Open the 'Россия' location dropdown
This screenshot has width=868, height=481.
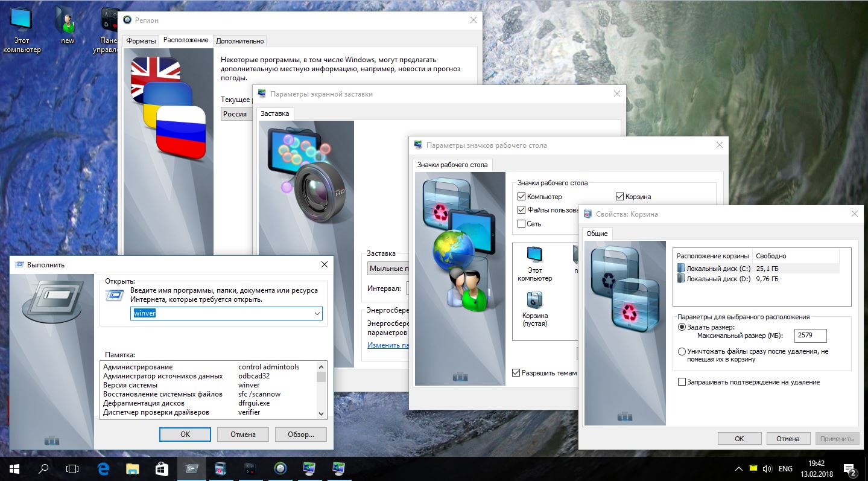click(x=236, y=113)
